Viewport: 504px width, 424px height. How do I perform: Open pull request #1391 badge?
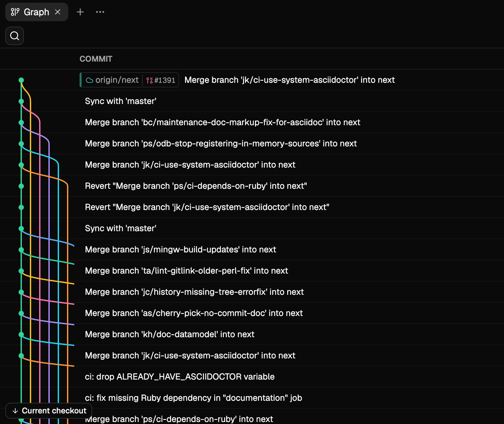point(161,80)
